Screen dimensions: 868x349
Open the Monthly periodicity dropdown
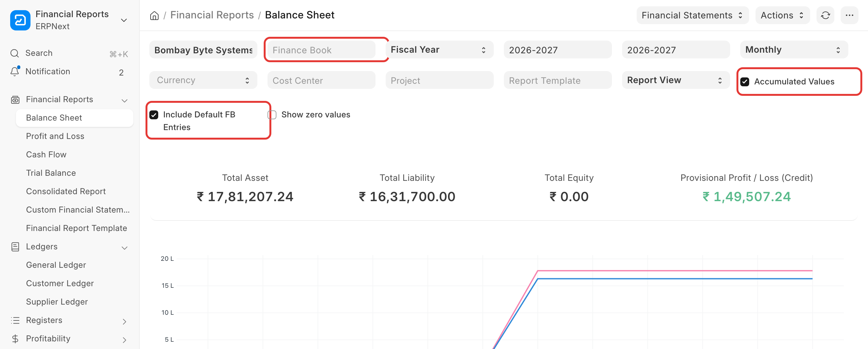click(x=794, y=50)
